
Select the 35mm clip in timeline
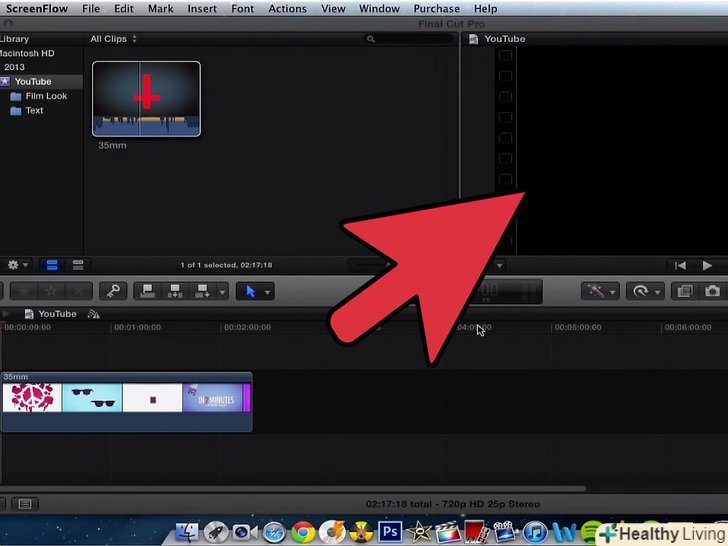click(x=126, y=402)
